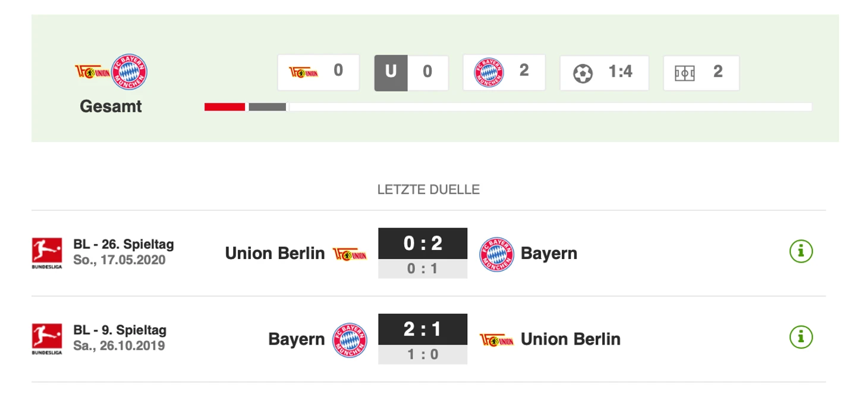Click the soccer ball goals icon

[x=583, y=73]
